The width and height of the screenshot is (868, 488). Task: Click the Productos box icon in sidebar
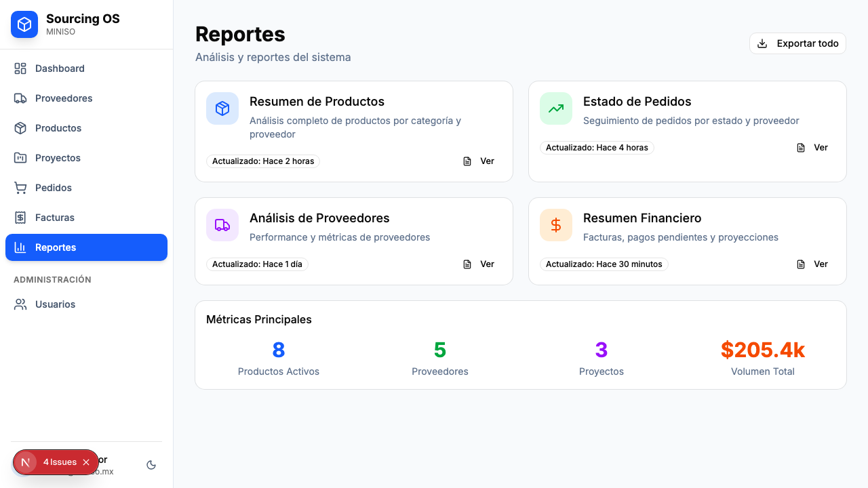point(20,128)
